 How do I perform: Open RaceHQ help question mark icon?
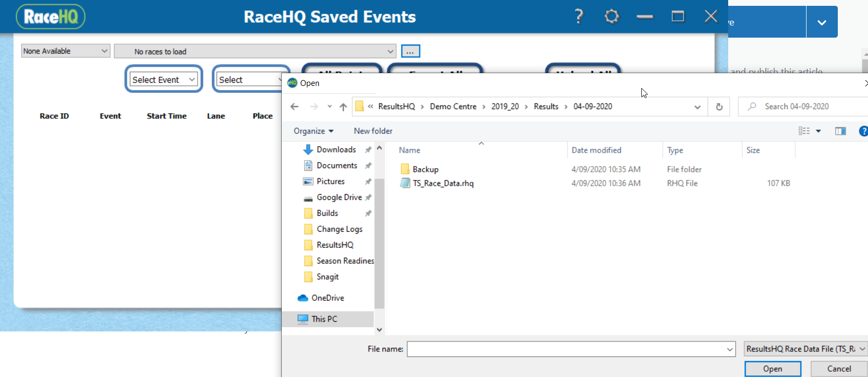[x=579, y=16]
